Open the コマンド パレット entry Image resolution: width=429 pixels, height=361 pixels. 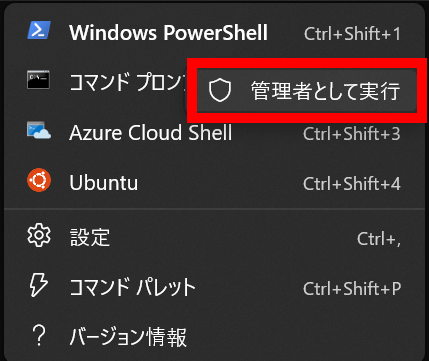tap(214, 287)
